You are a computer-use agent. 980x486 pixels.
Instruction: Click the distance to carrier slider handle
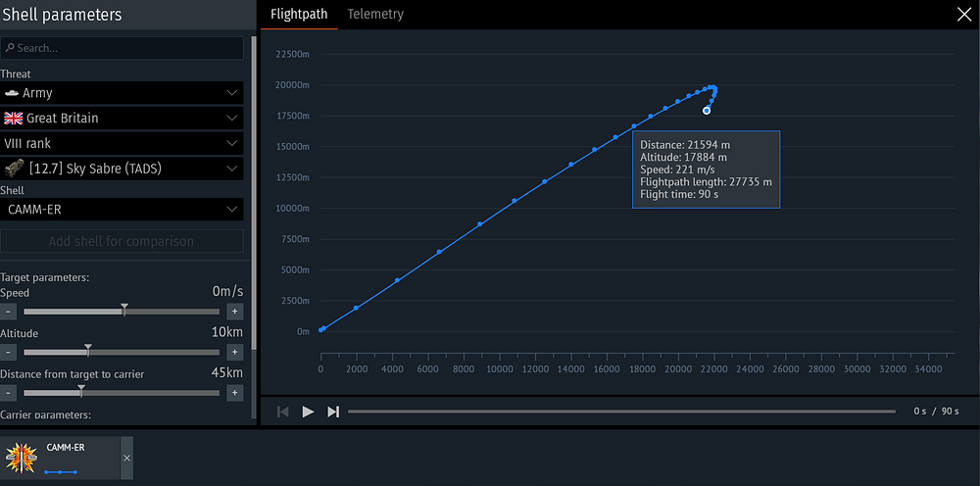point(81,390)
